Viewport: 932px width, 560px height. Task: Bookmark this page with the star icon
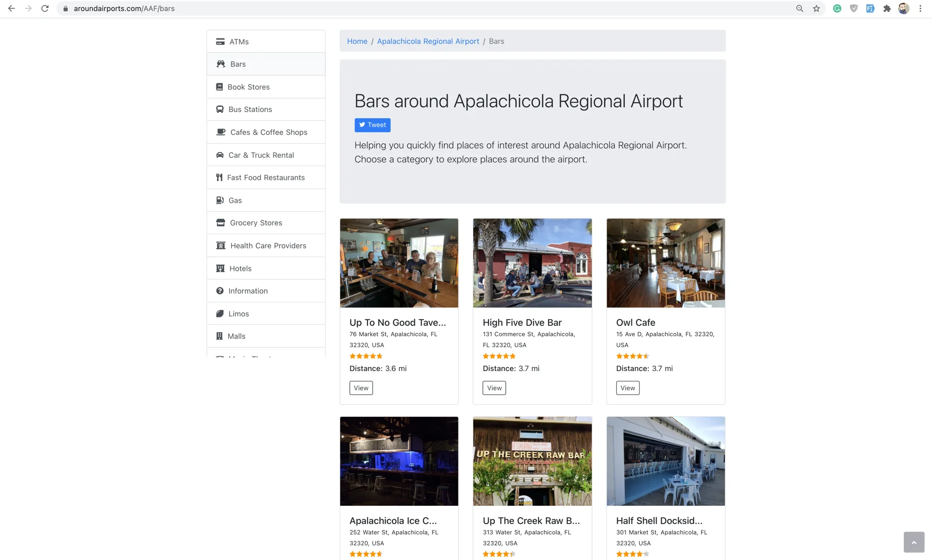[816, 8]
